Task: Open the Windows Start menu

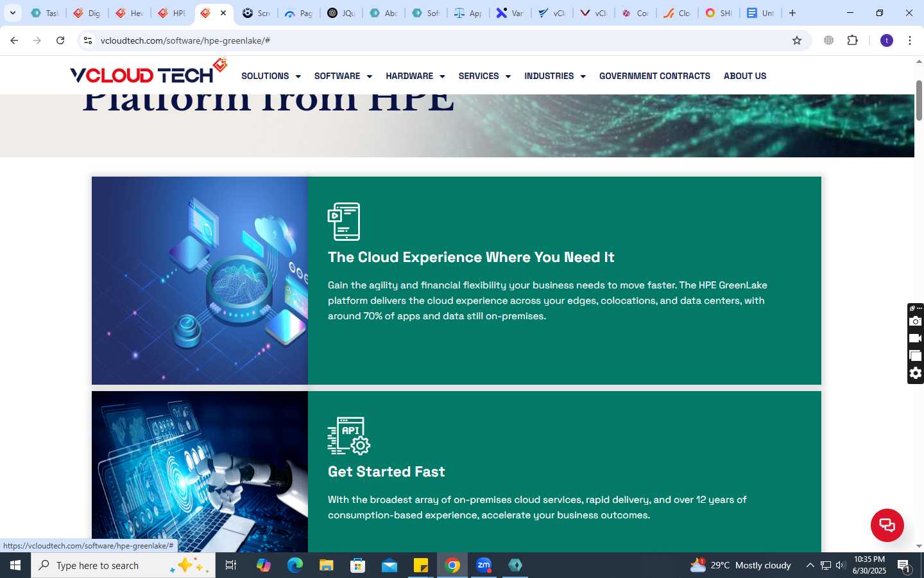Action: pyautogui.click(x=15, y=565)
